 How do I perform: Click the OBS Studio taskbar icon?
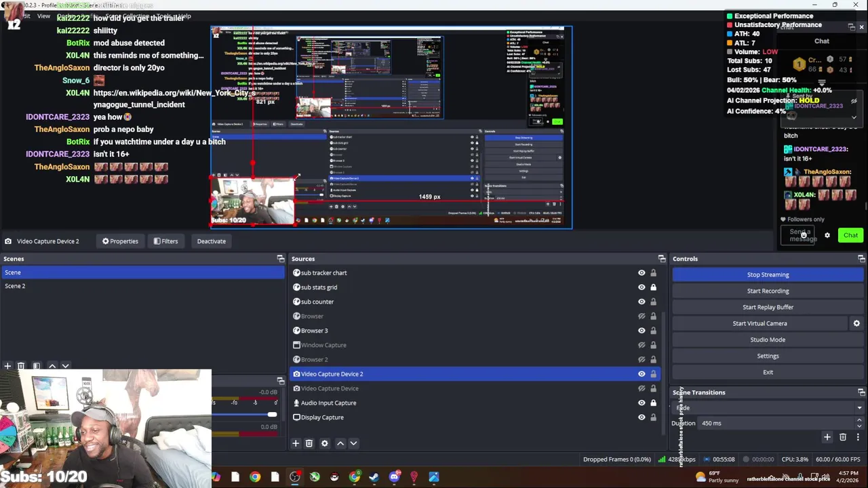(295, 477)
